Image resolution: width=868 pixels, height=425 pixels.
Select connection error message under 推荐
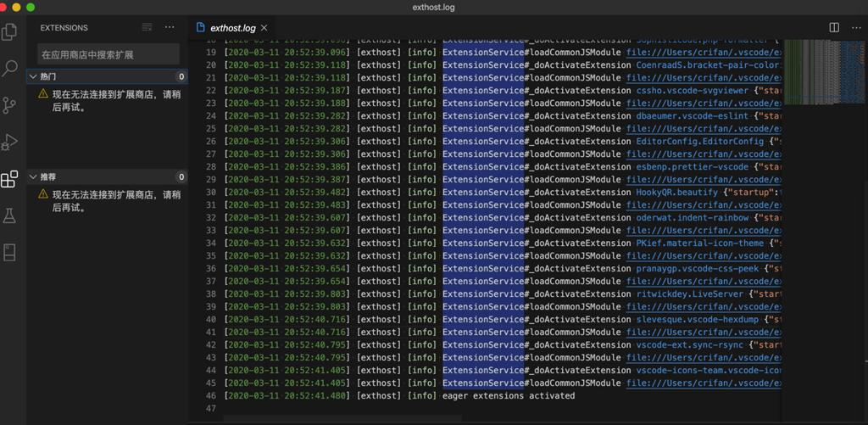pyautogui.click(x=116, y=201)
